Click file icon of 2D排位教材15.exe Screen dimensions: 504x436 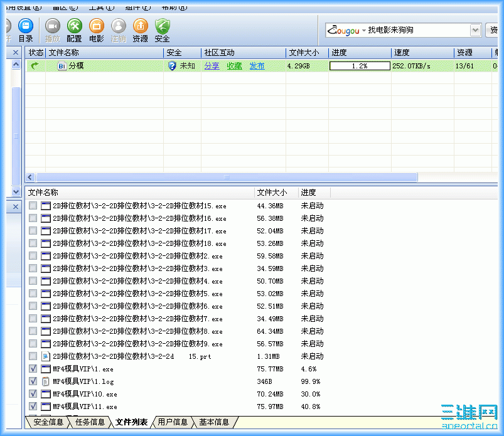pos(46,206)
